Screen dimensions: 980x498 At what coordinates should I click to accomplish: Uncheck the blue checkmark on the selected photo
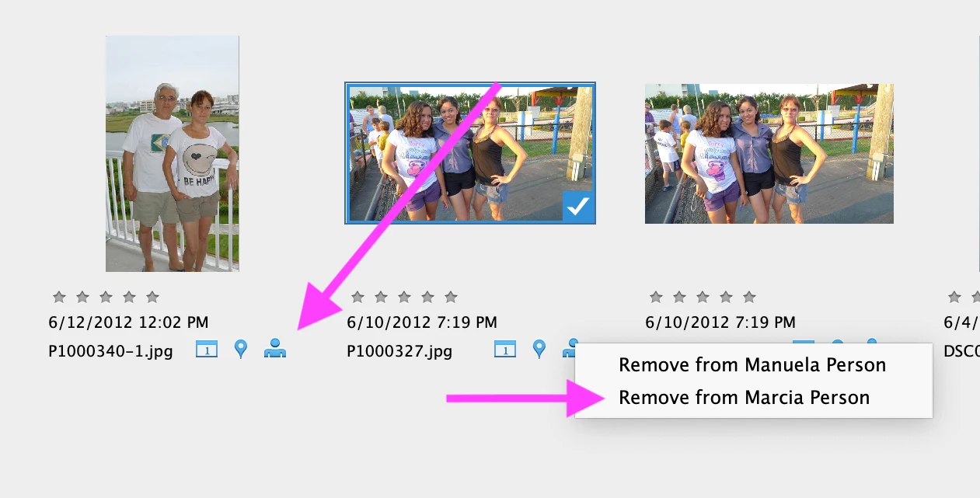[x=578, y=206]
